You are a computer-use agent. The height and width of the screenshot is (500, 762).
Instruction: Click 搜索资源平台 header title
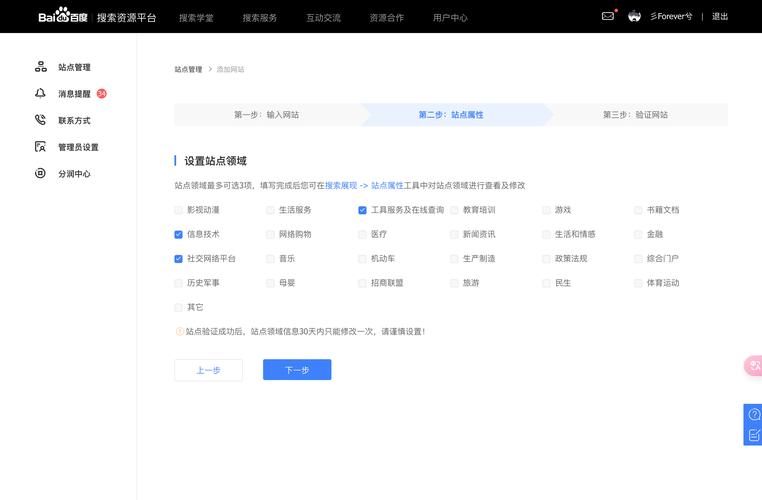point(126,17)
